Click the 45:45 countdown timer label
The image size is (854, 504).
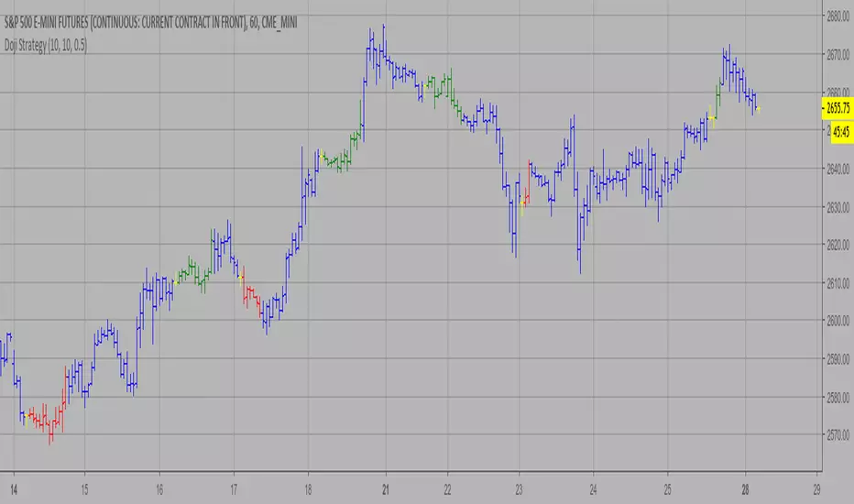(842, 132)
